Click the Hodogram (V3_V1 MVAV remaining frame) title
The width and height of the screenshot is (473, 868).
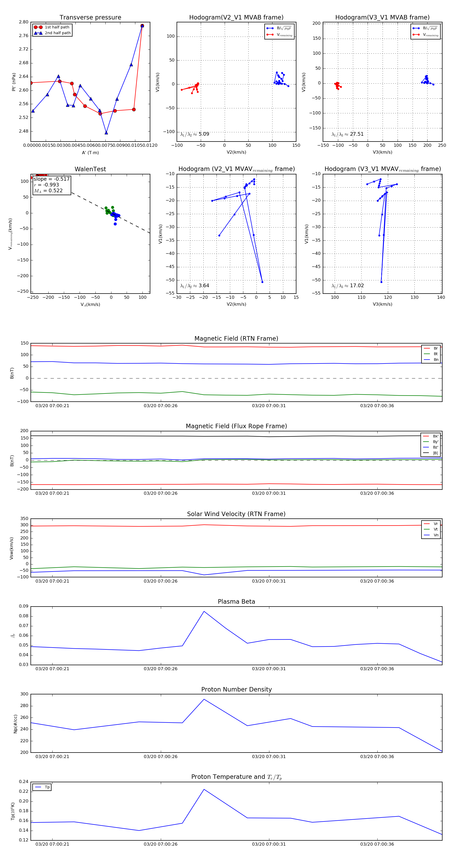(382, 169)
